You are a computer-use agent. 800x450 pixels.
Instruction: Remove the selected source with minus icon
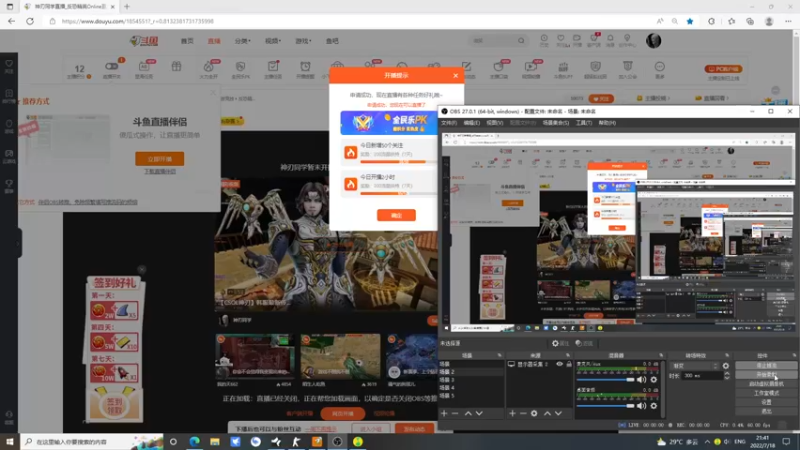[x=523, y=413]
